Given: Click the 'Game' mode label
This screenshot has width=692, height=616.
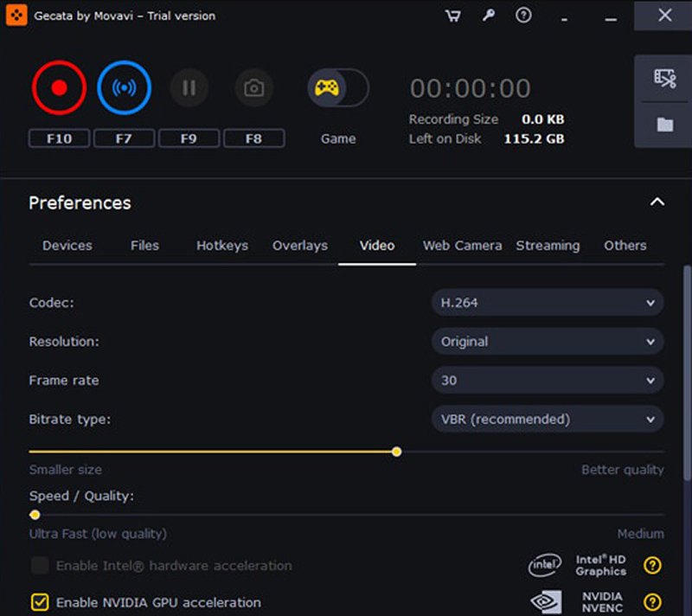Looking at the screenshot, I should click(338, 138).
